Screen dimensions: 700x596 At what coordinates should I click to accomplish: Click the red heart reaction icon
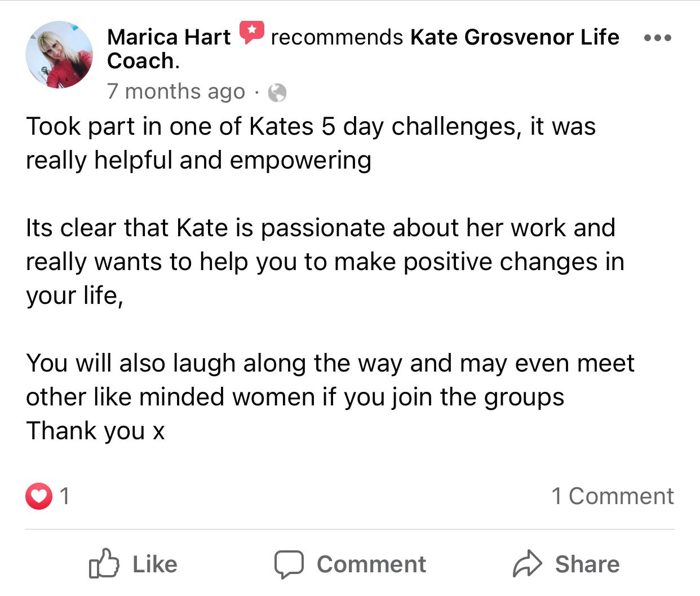38,496
